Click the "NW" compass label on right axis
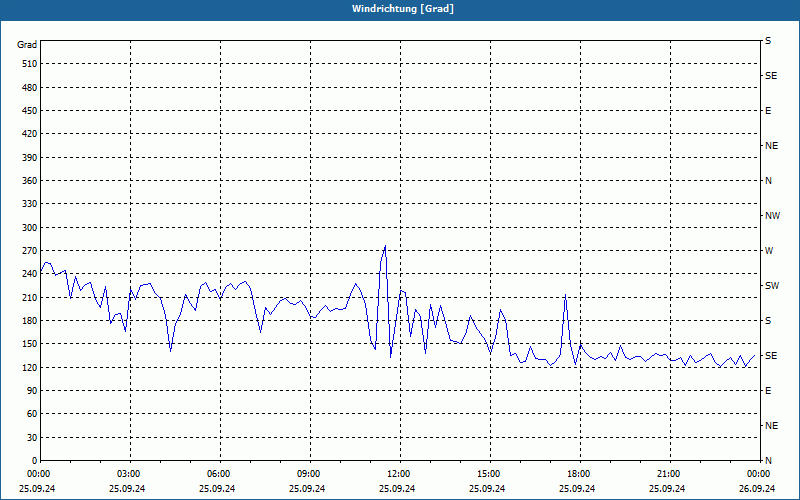Screen dimensions: 800x500 pos(772,216)
